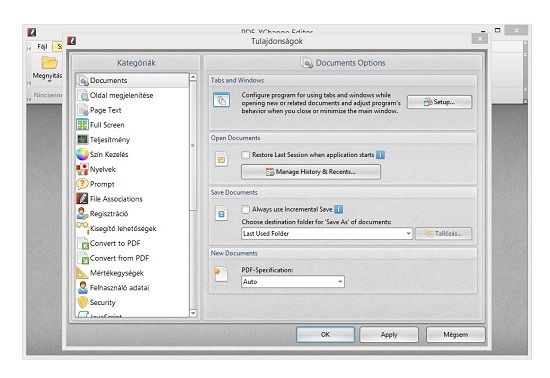Screen dimensions: 550x378
Task: Click the Prompt question mark icon
Action: tap(82, 184)
